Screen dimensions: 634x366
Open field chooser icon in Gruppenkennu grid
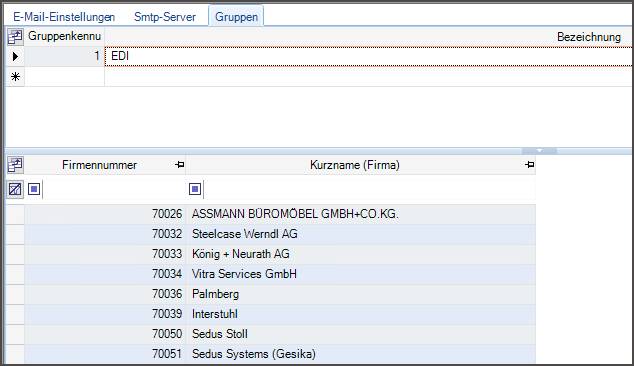pos(15,36)
